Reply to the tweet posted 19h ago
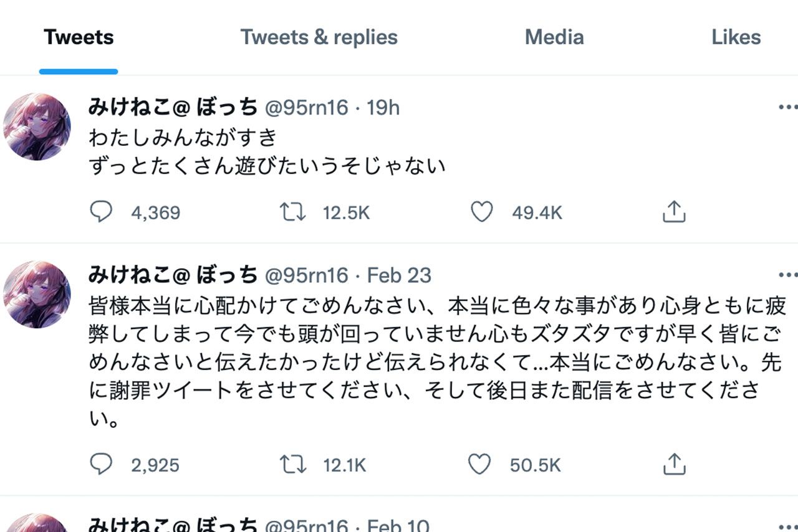Viewport: 798px width, 532px height. pyautogui.click(x=102, y=212)
